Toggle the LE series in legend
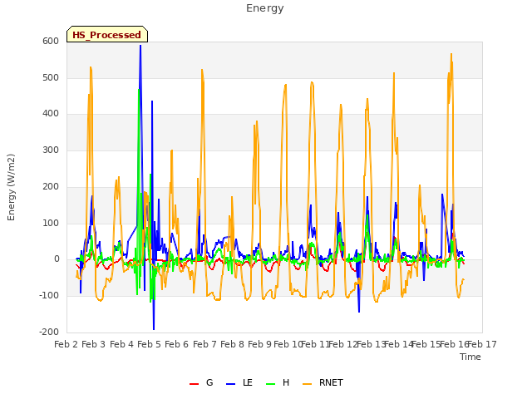This screenshot has width=532, height=399. tap(239, 382)
